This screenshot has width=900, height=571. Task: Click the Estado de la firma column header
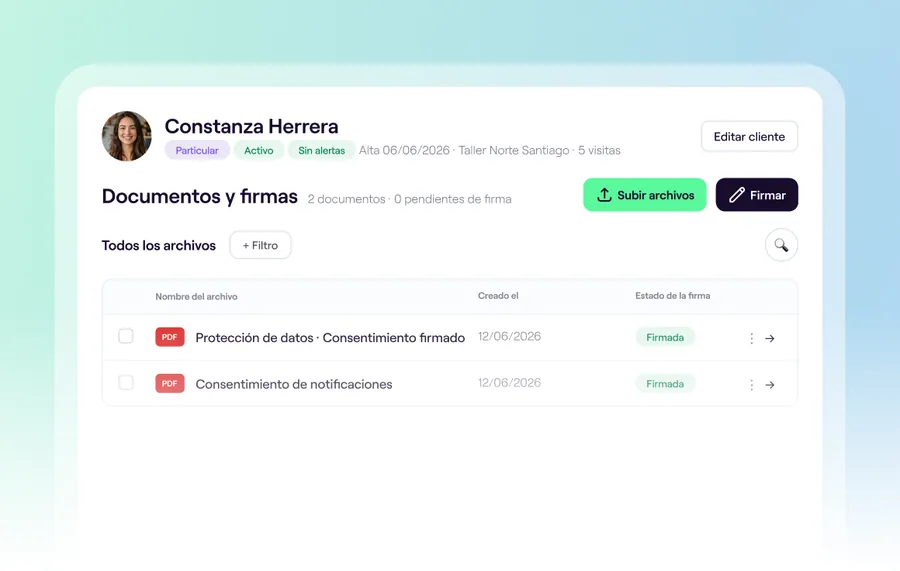(x=673, y=296)
